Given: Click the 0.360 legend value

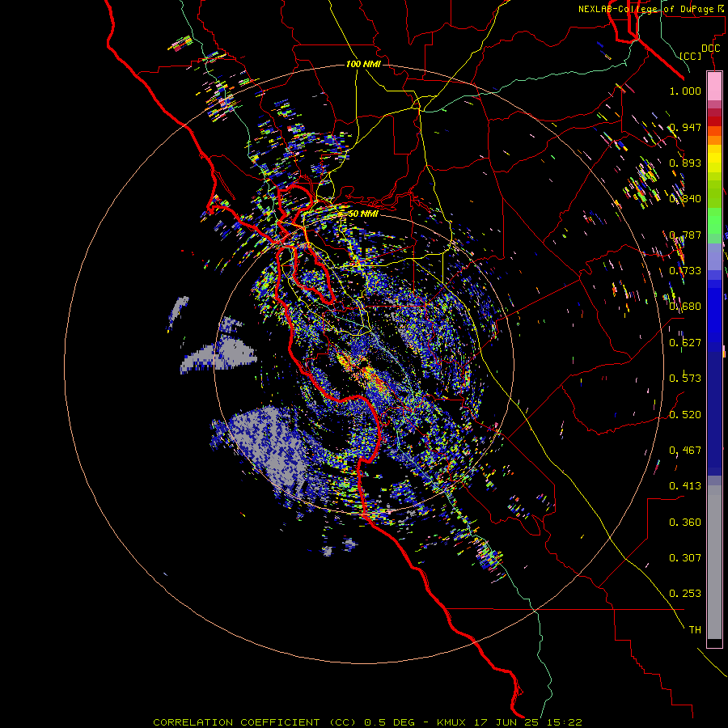Looking at the screenshot, I should [685, 523].
